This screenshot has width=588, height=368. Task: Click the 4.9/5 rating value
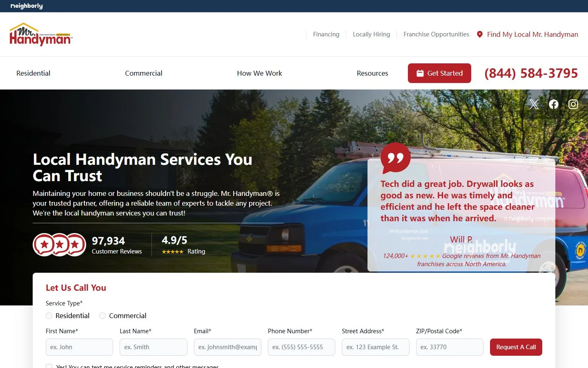point(174,240)
